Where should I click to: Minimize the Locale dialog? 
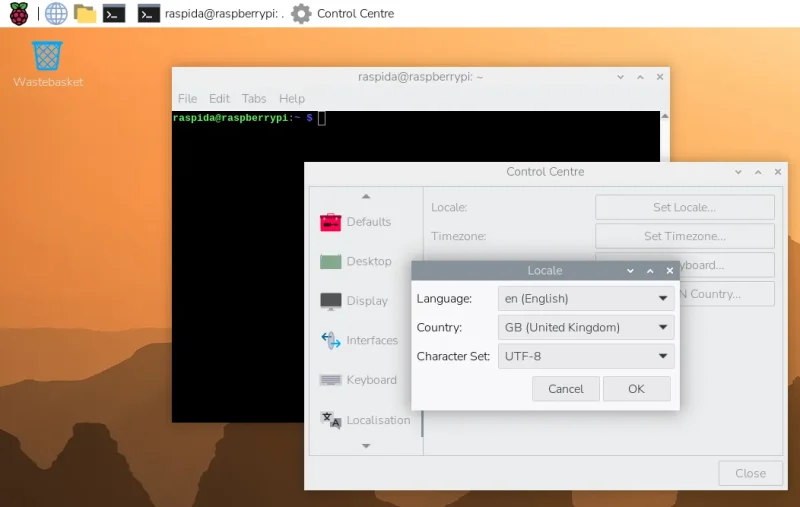[631, 271]
